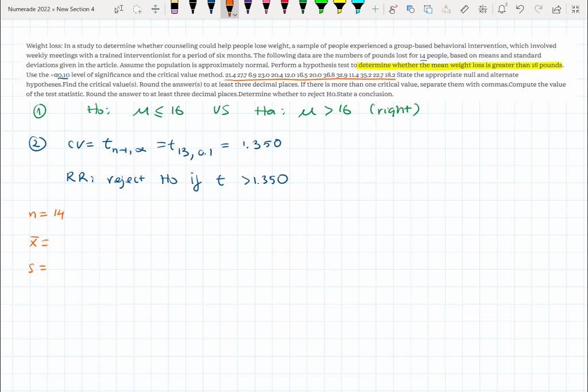Exit full page view
The image size is (588, 392).
[575, 9]
